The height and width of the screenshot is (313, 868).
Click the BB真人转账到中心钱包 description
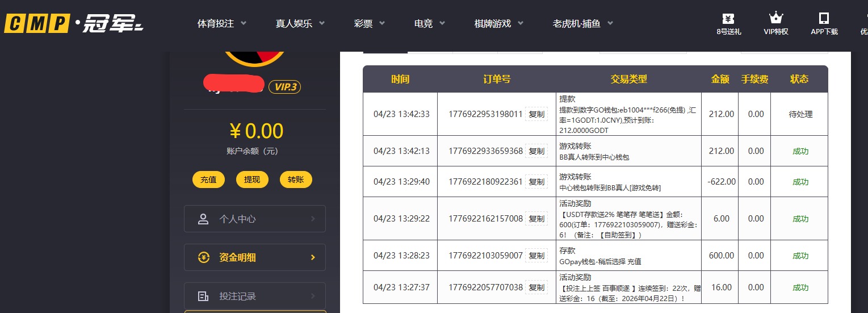pyautogui.click(x=594, y=157)
